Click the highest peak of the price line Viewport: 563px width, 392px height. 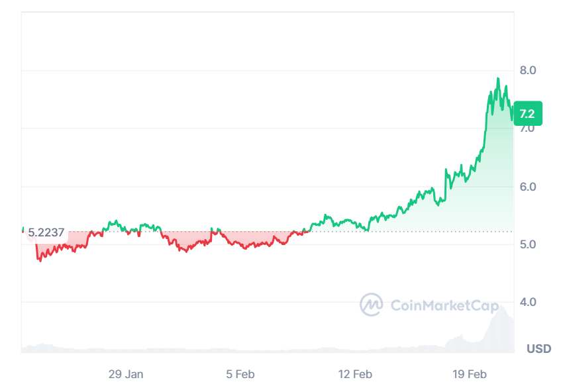tap(497, 79)
